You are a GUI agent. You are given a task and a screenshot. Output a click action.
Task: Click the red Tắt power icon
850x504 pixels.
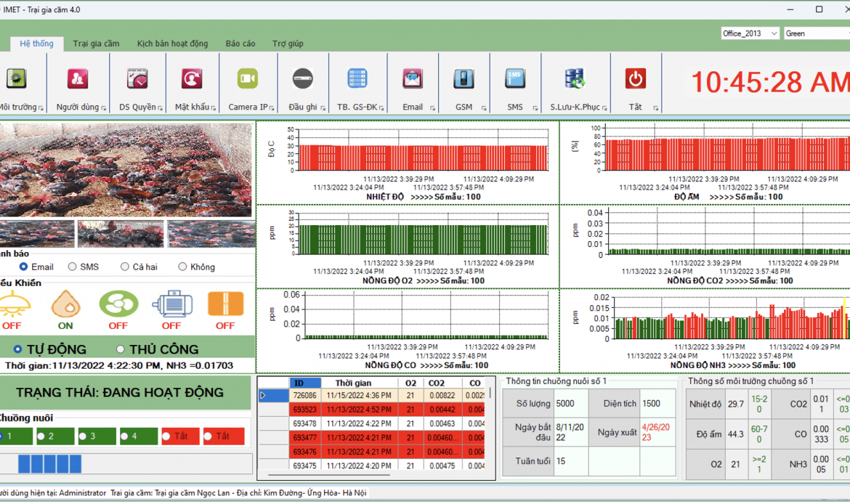635,79
